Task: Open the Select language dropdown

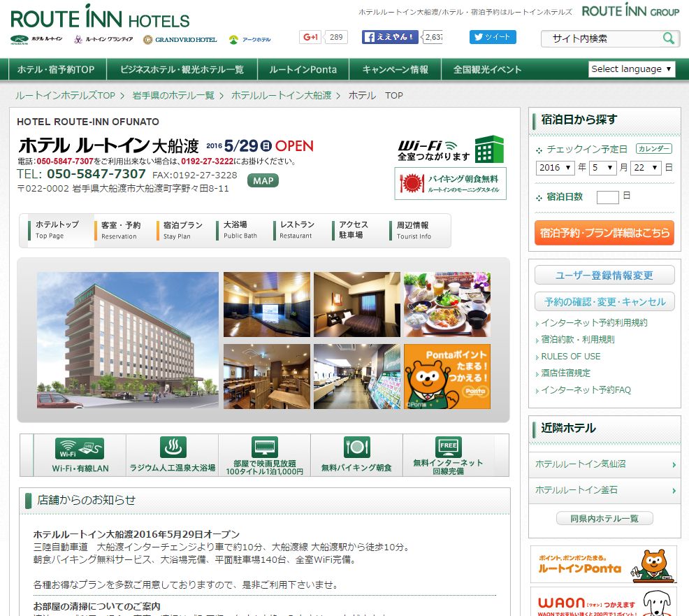Action: (632, 69)
